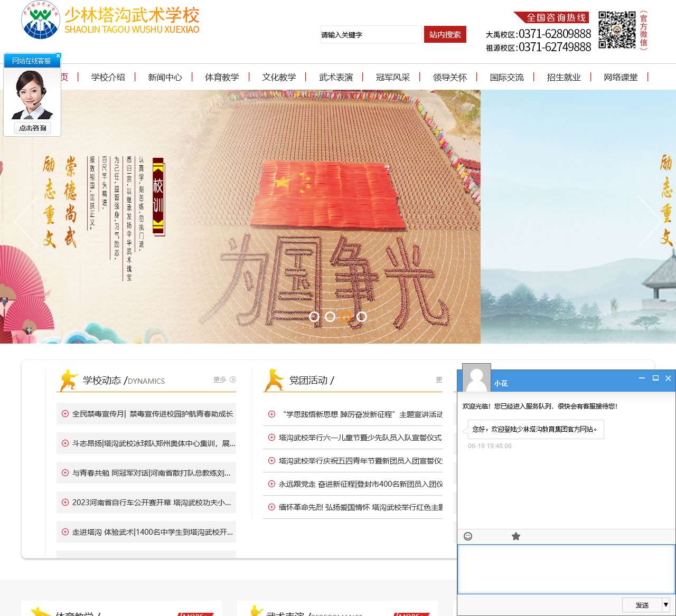Open 永远跟党走 奋进新征程 article
Viewport: 676px width, 616px height.
point(361,484)
